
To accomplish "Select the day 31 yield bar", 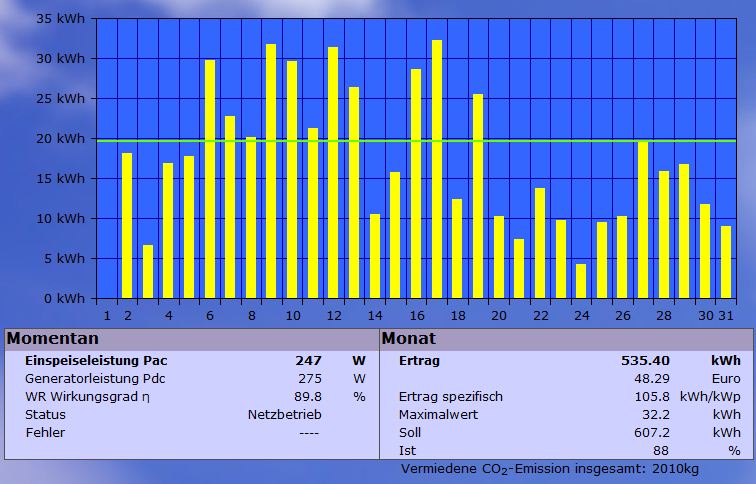I will coord(726,262).
